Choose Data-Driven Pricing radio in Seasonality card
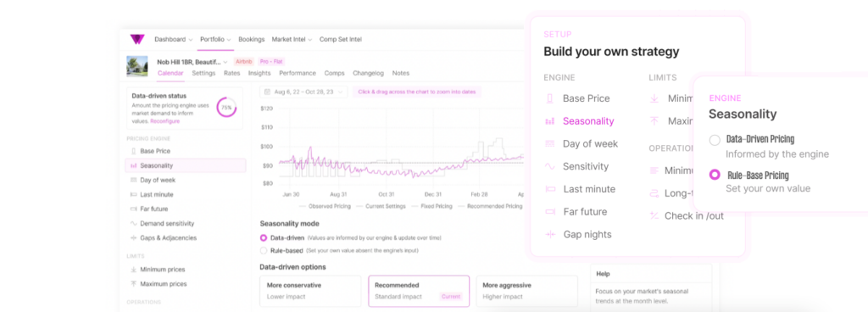The image size is (868, 312). pos(715,140)
